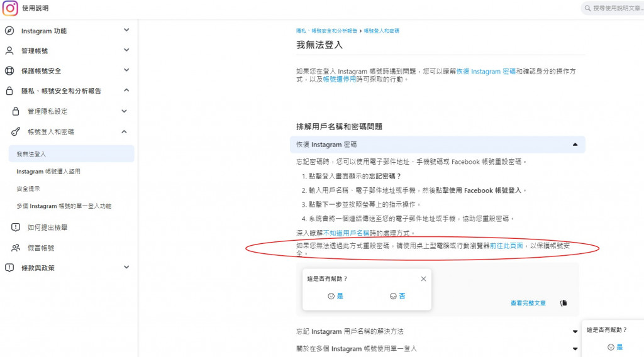644x357 pixels.
Task: Open 多個 Instagram 帳號的單一登入功能 item
Action: (x=64, y=206)
